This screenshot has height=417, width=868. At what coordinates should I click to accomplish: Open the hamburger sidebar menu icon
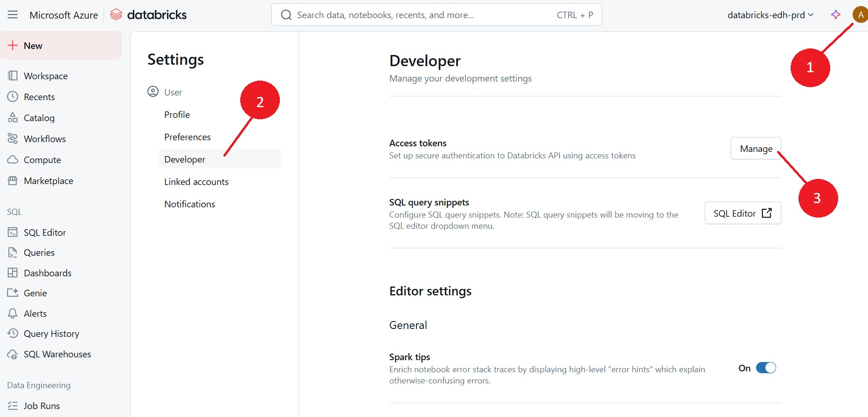[13, 15]
